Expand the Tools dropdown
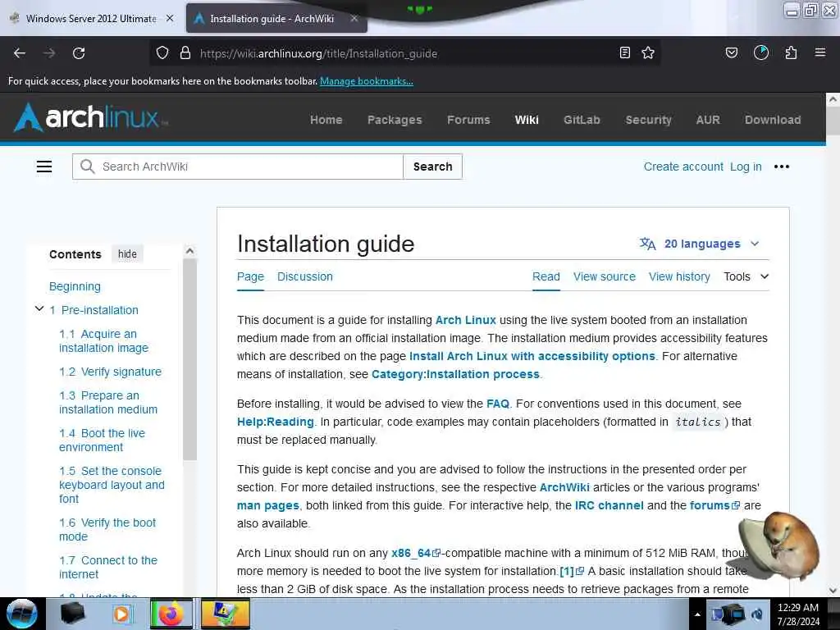This screenshot has width=840, height=630. pyautogui.click(x=746, y=276)
